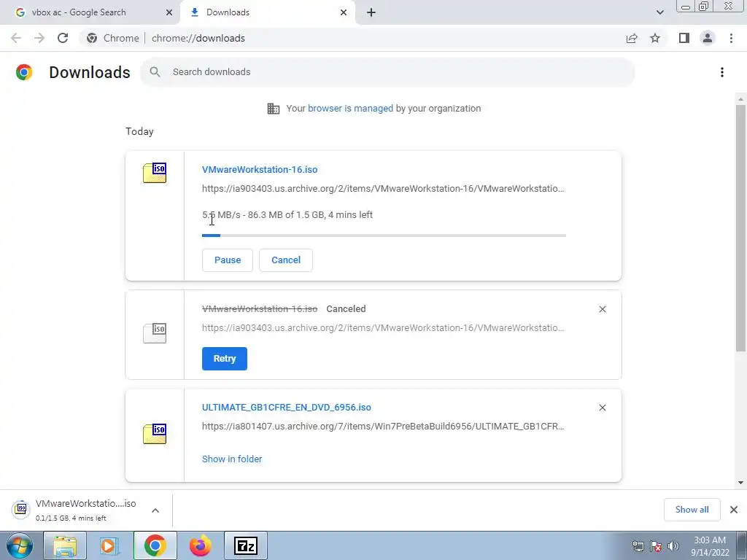This screenshot has height=560, width=747.
Task: Click the ISO icon of ULTIMATE_GB1CFRE_EN_DVD_6956.iso
Action: [155, 433]
